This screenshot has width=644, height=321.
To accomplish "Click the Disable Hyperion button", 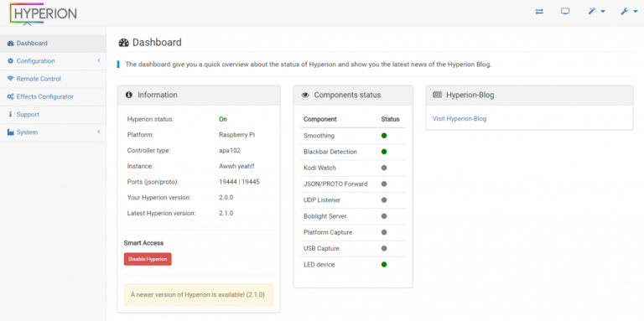I will pos(148,259).
